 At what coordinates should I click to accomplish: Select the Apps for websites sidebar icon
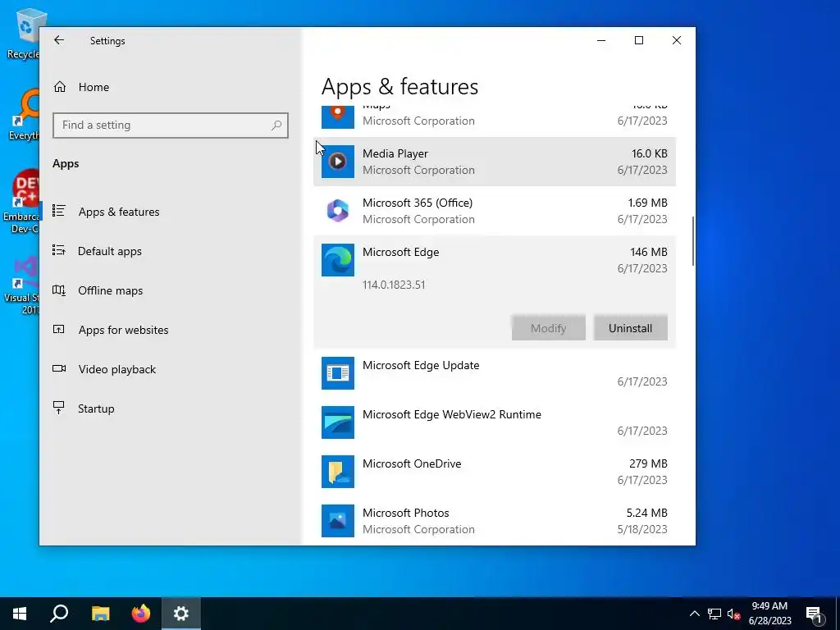(59, 330)
